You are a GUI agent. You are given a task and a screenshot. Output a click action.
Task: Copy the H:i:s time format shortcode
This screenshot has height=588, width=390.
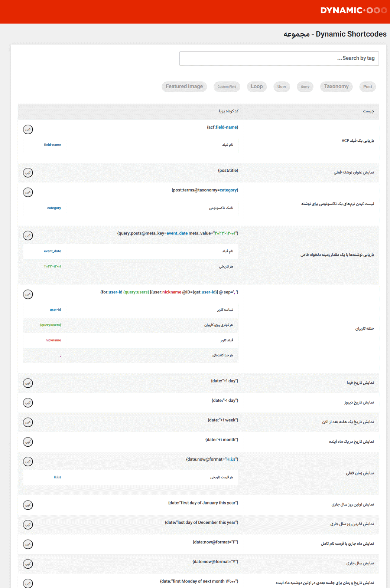(x=28, y=461)
